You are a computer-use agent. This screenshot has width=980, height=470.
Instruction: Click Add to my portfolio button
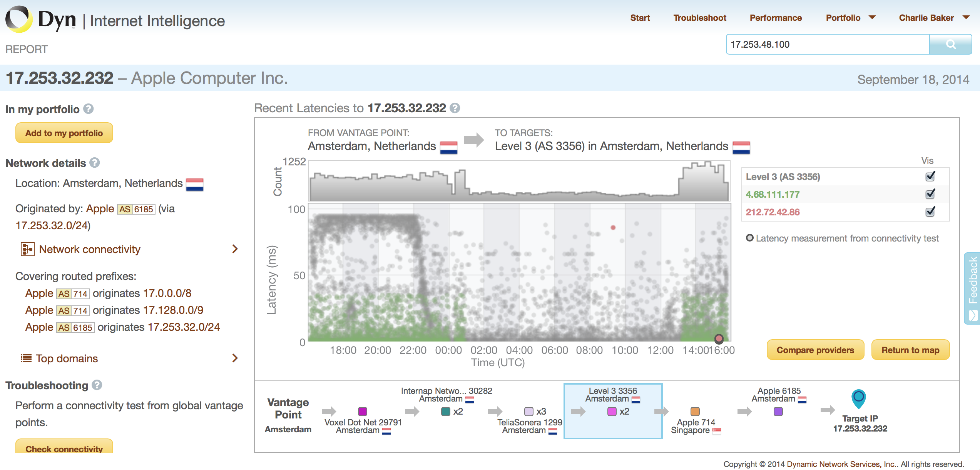click(x=64, y=133)
